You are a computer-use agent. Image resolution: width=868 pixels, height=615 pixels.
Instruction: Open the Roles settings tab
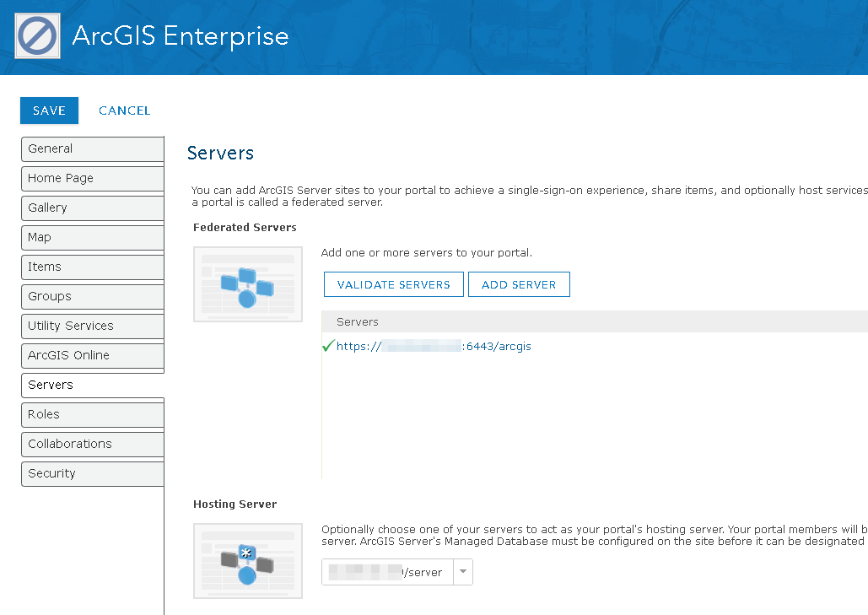pyautogui.click(x=93, y=414)
